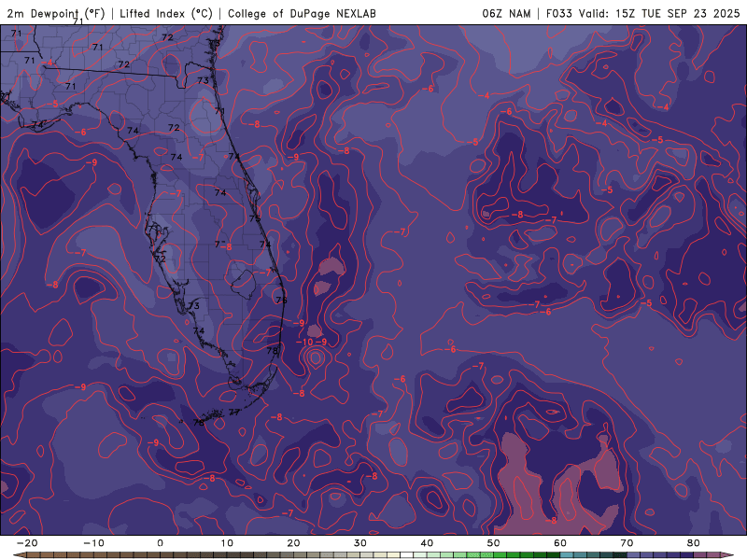Viewport: 747px width, 560px height.
Task: Select the -20 tick label on the color scale
Action: coord(27,543)
